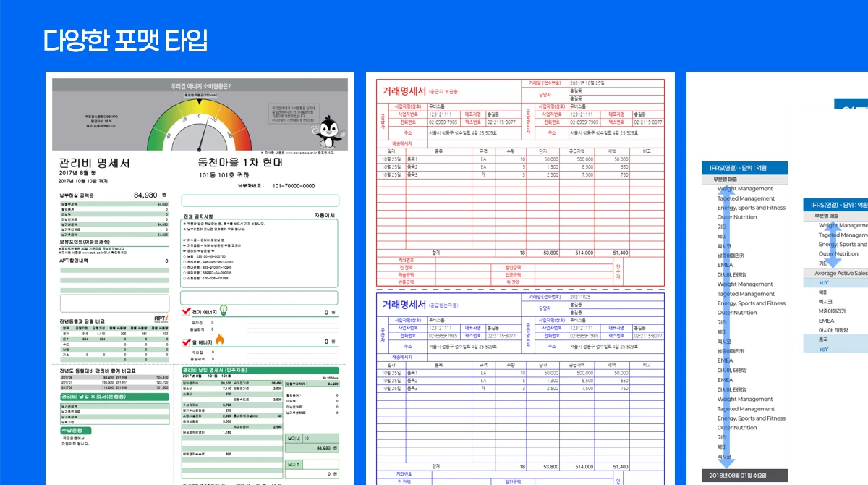Image resolution: width=868 pixels, height=485 pixels.
Task: Click the APTi logo above the comparison table
Action: point(161,319)
